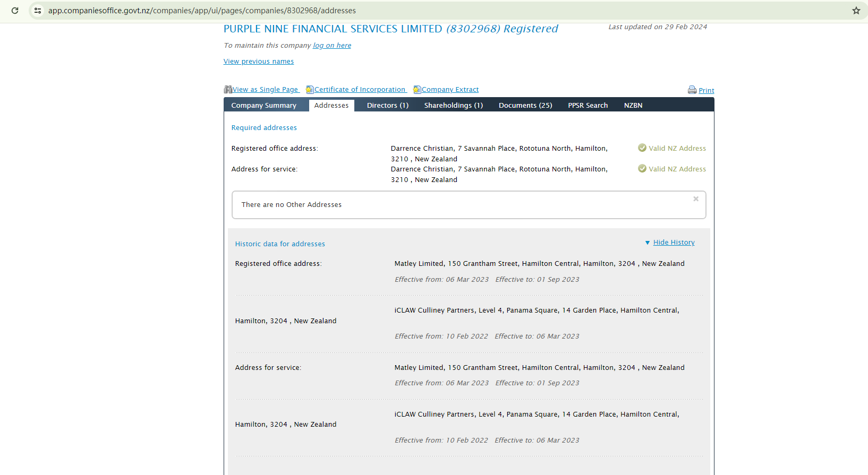This screenshot has width=868, height=475.
Task: Click the 'Historic data for addresses' heading
Action: pyautogui.click(x=280, y=244)
